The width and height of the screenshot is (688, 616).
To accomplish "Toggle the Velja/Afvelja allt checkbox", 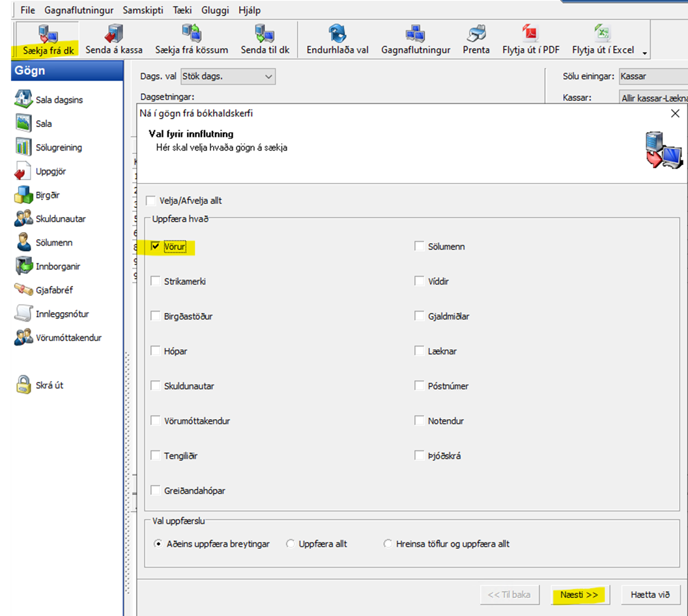I will pyautogui.click(x=151, y=201).
